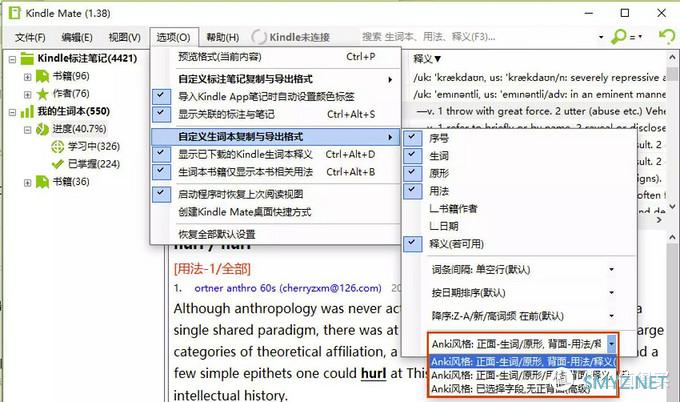
Task: Click the word list scroll-down arrow
Action: coord(672,206)
